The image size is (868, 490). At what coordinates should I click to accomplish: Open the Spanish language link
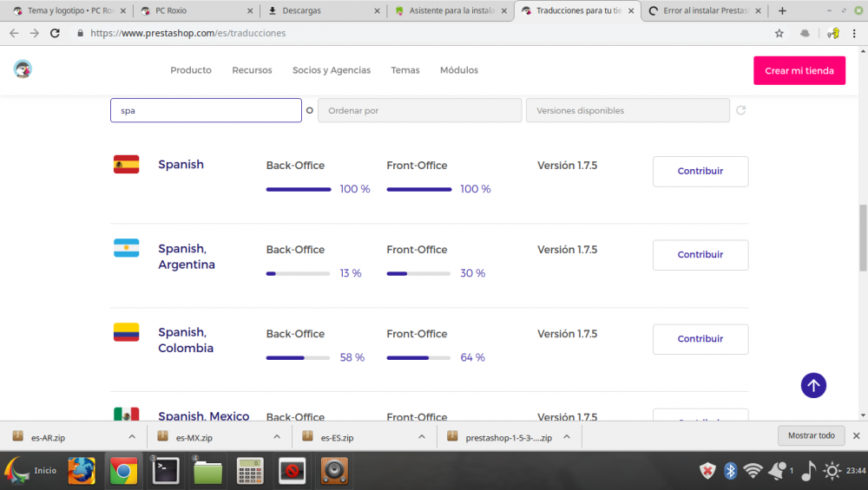pyautogui.click(x=181, y=164)
